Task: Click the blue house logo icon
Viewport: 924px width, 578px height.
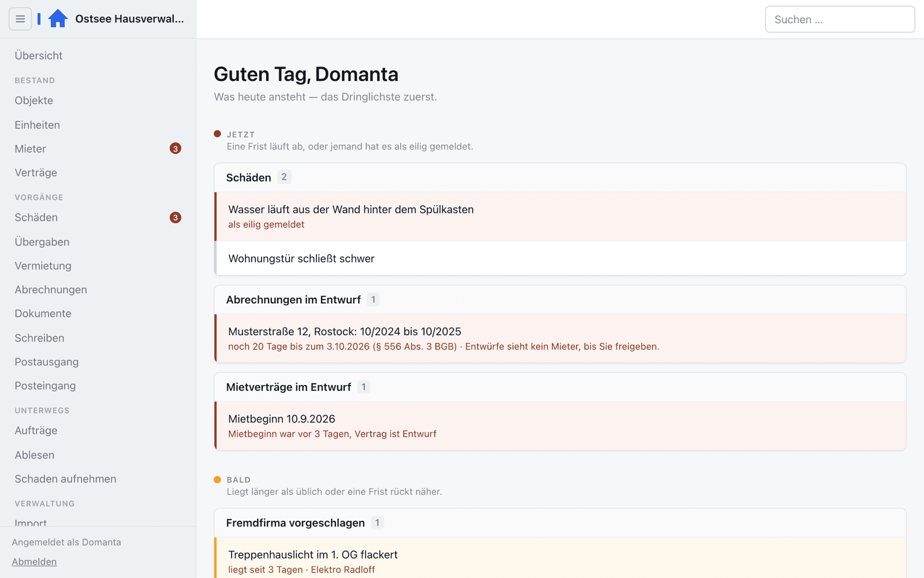Action: (58, 19)
